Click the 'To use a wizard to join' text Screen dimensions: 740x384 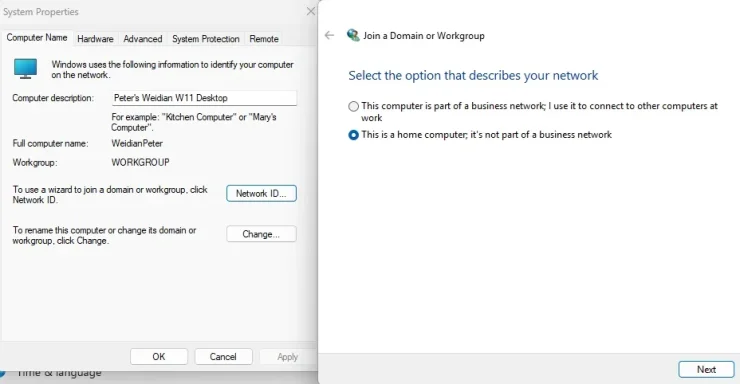[x=109, y=194]
